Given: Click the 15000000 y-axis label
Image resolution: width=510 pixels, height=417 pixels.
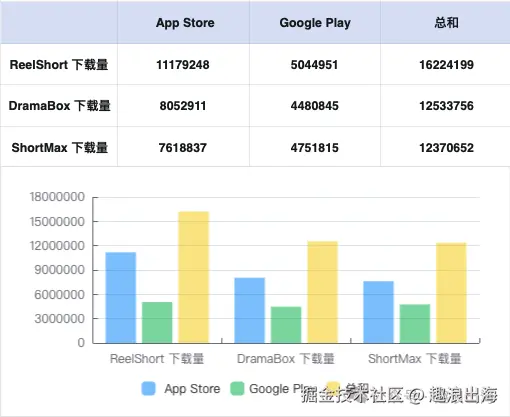Looking at the screenshot, I should pyautogui.click(x=57, y=221).
